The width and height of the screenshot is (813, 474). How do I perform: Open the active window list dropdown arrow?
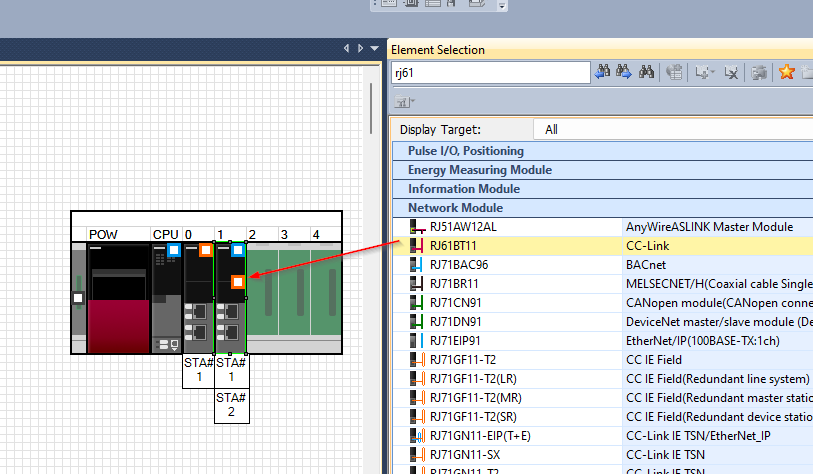coord(374,48)
